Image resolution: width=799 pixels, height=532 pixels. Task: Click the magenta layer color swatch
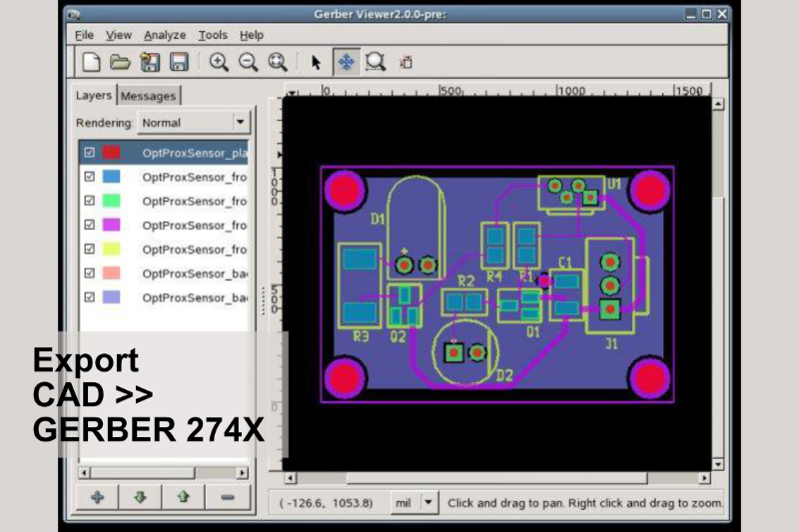click(x=112, y=225)
